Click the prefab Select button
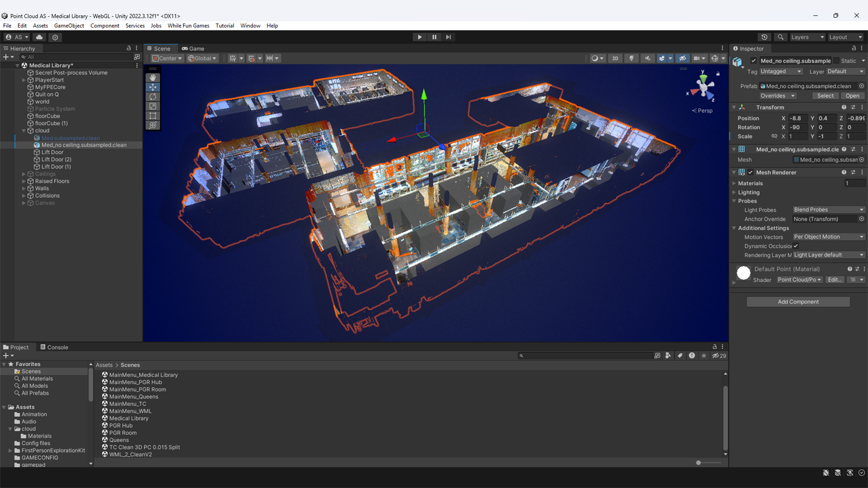The image size is (868, 488). pyautogui.click(x=826, y=96)
